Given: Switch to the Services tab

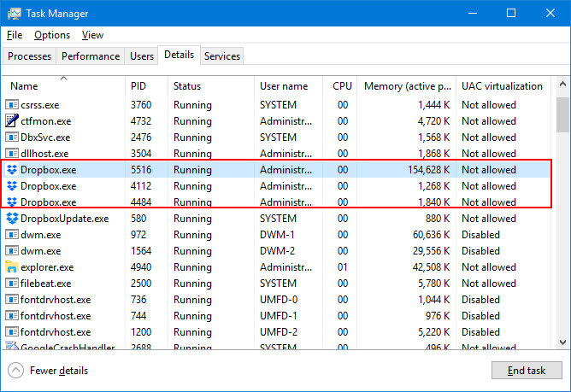Looking at the screenshot, I should (x=222, y=56).
